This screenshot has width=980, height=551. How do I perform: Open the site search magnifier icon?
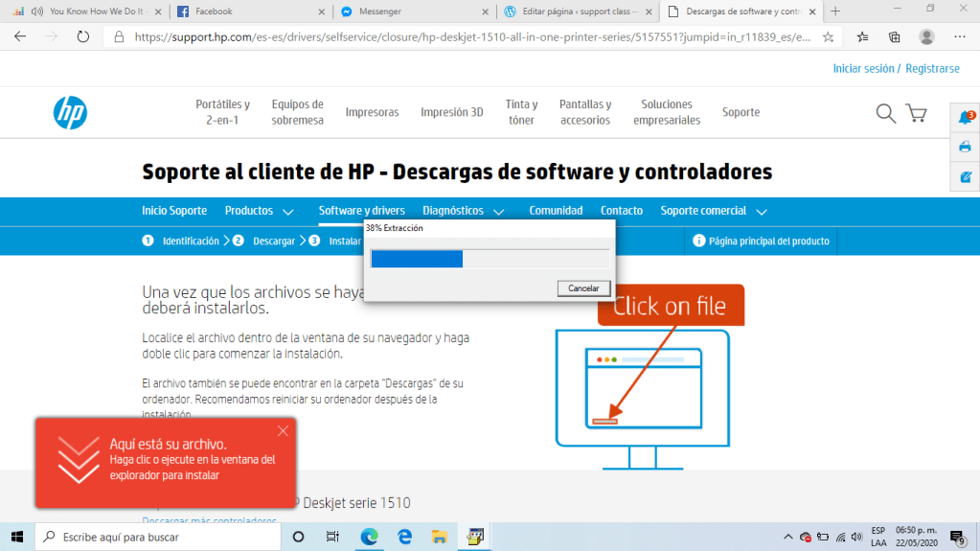coord(885,113)
